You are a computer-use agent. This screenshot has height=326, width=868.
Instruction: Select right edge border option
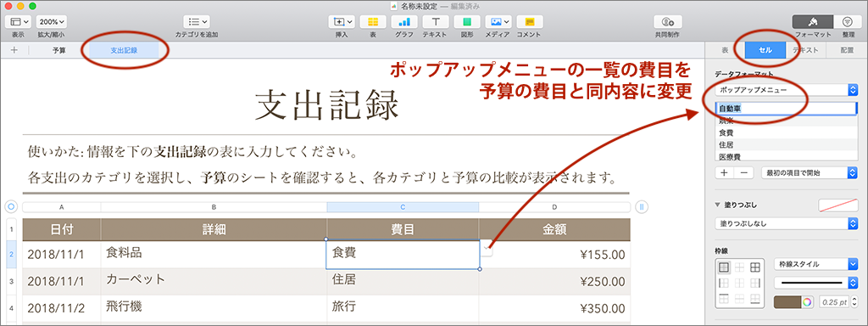[754, 284]
